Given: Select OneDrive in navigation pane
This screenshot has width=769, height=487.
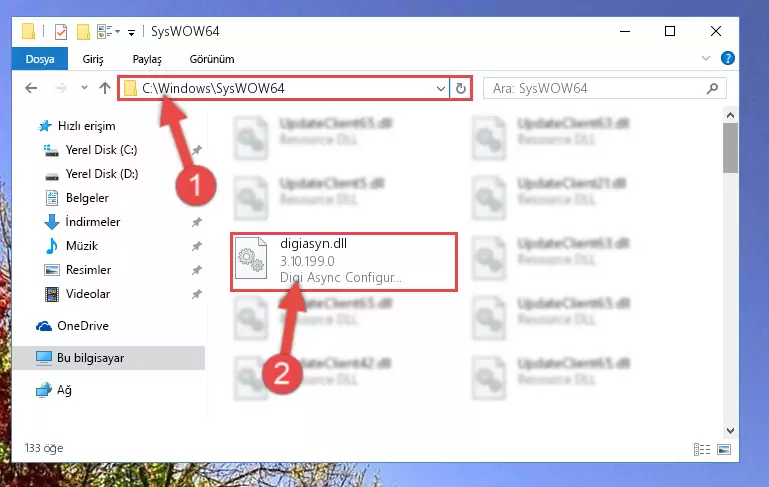Looking at the screenshot, I should click(x=83, y=326).
